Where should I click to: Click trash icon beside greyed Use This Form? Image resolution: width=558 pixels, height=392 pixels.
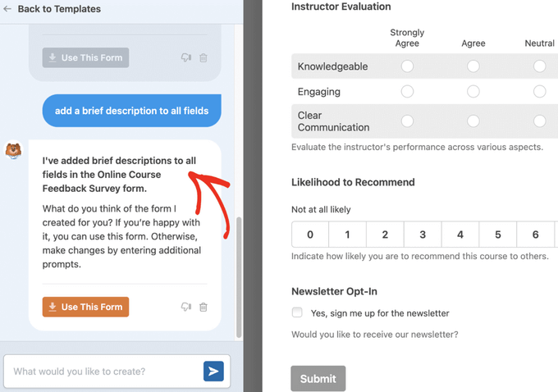[204, 58]
